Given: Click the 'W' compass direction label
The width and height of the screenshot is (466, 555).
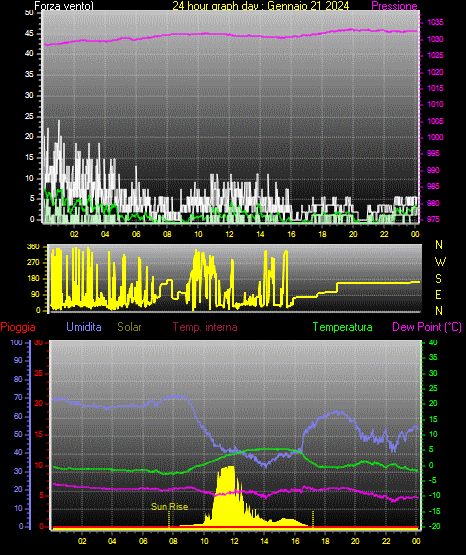Looking at the screenshot, I should (x=440, y=262).
